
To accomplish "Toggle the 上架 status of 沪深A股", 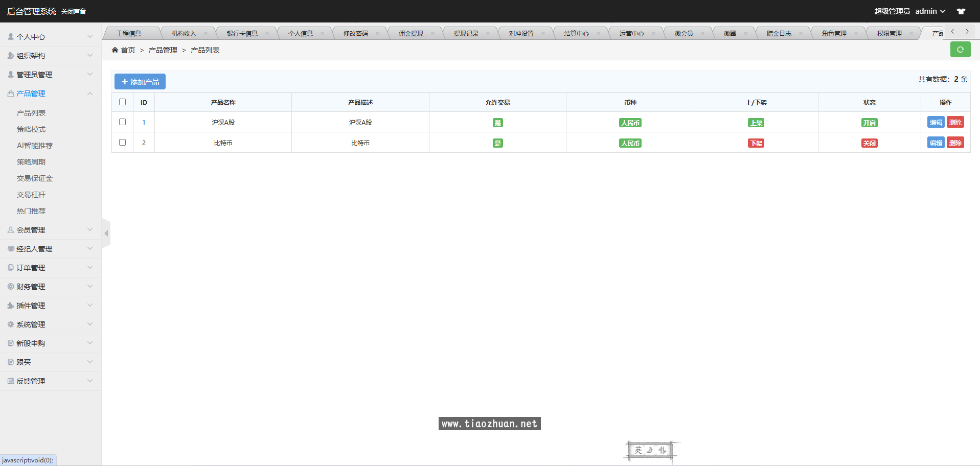I will click(x=756, y=123).
